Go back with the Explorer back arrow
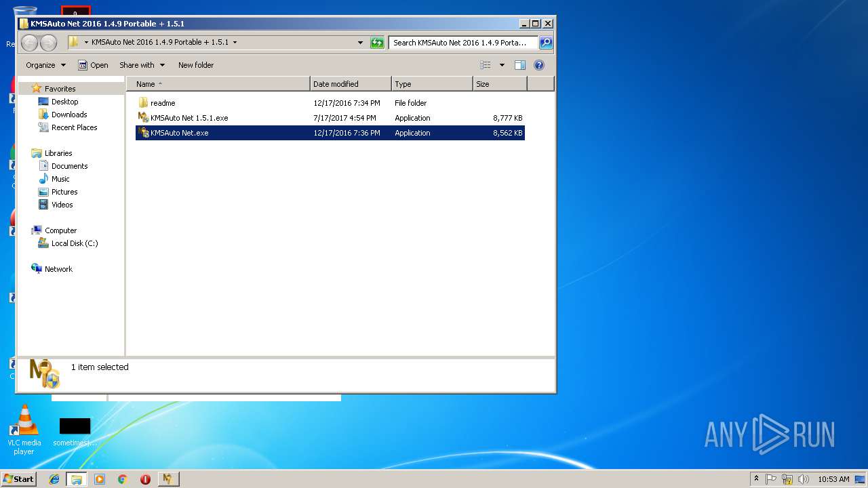868x488 pixels. tap(29, 43)
